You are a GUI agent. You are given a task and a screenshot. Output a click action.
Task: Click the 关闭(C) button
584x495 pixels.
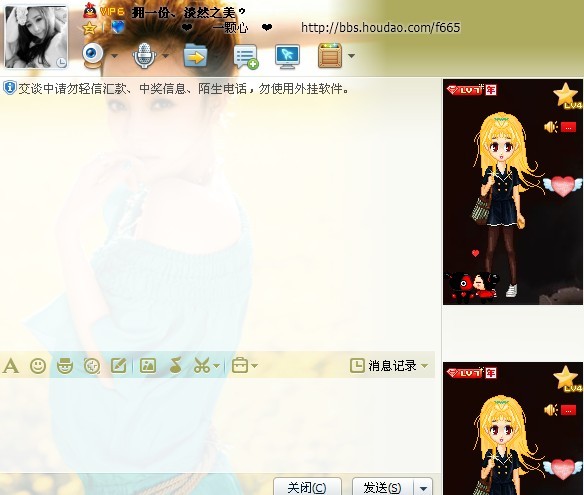tap(307, 487)
